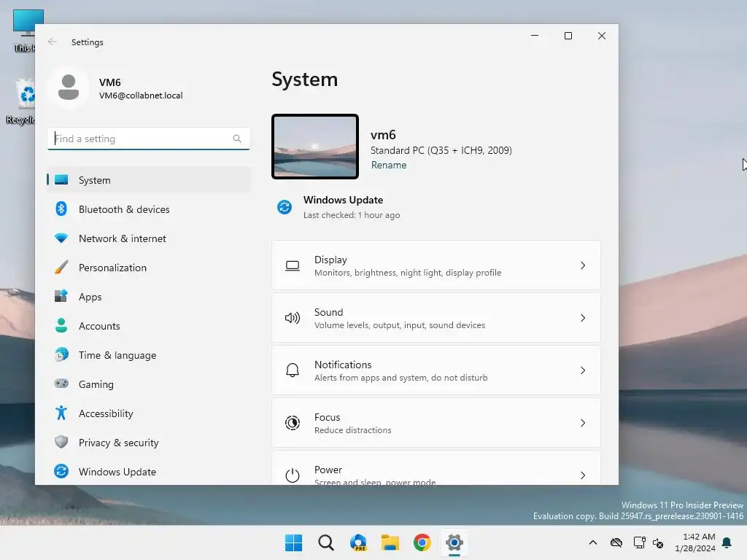Open the Windows Start menu
The width and height of the screenshot is (747, 560).
(x=293, y=542)
